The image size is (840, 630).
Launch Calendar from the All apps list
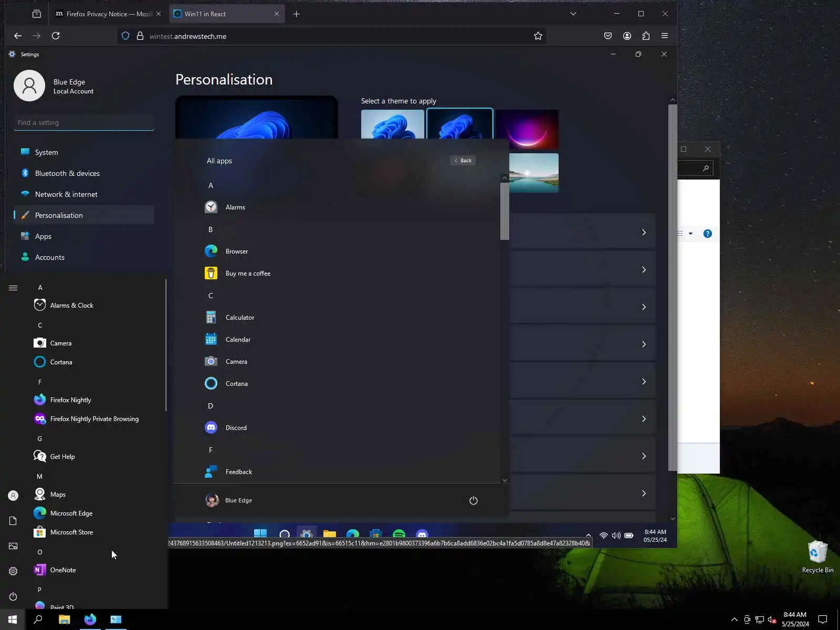point(228,340)
